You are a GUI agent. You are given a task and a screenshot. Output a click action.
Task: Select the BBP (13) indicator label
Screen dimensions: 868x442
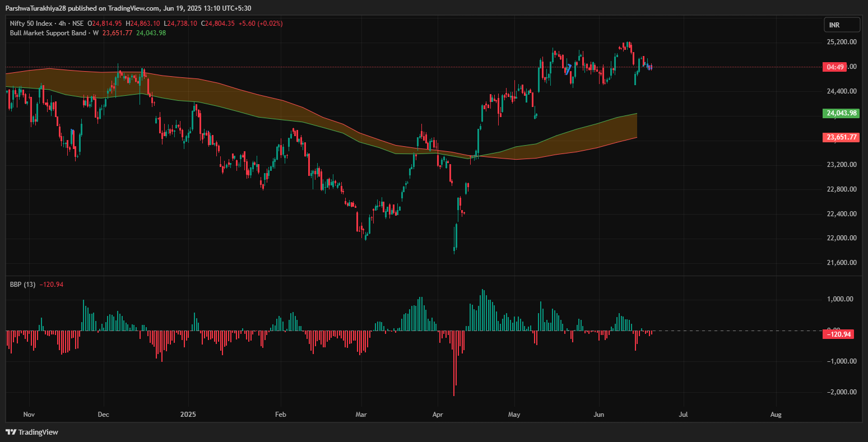tap(22, 285)
